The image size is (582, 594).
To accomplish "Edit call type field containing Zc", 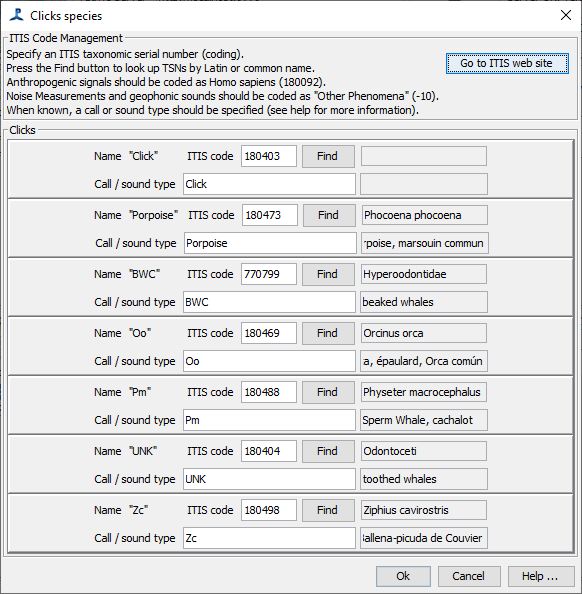I will click(269, 538).
